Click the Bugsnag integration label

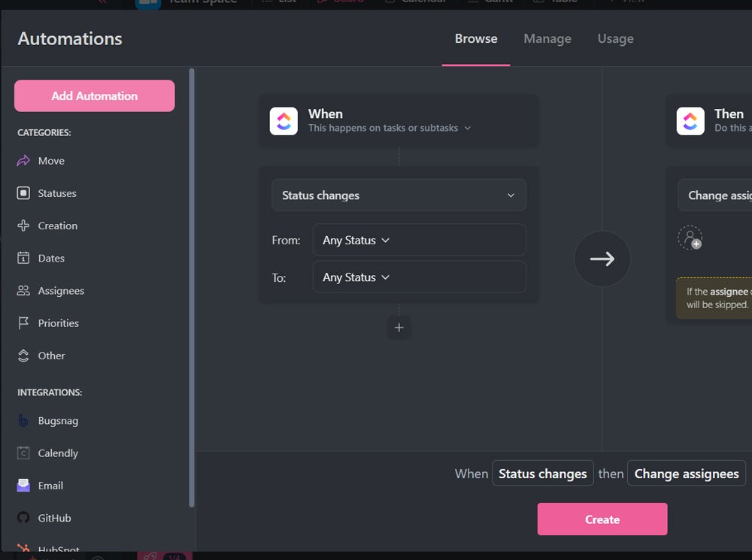point(58,420)
